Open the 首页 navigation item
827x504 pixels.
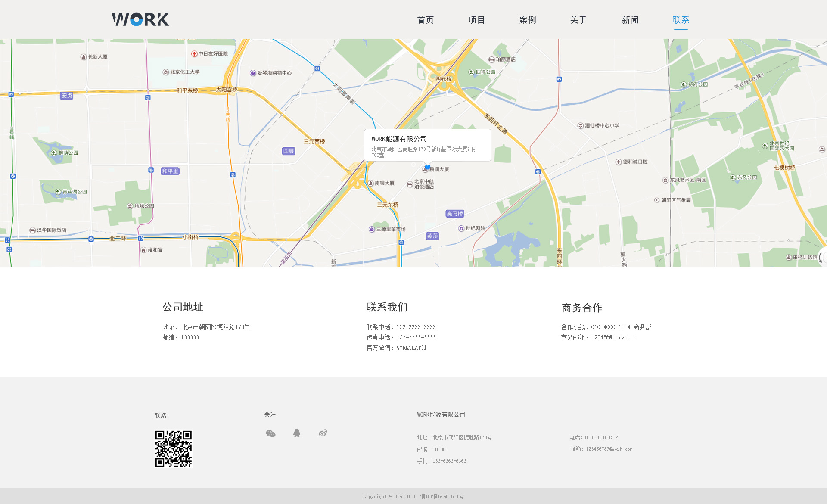tap(425, 20)
